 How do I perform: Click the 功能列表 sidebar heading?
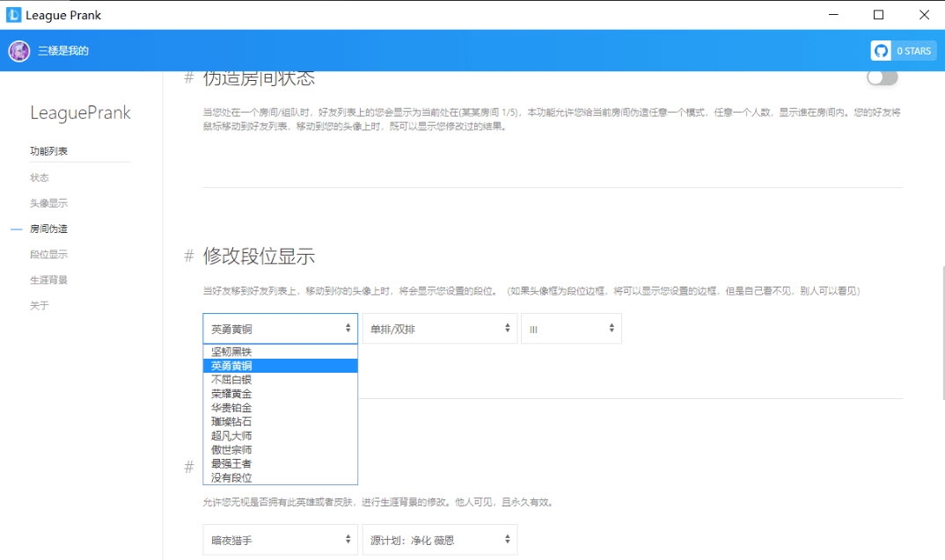coord(48,150)
